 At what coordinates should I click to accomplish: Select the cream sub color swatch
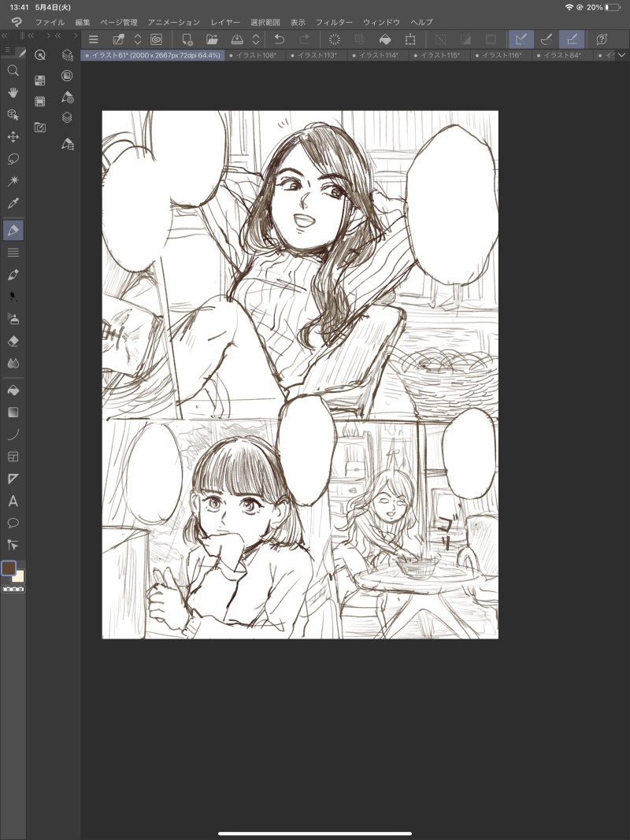(19, 576)
